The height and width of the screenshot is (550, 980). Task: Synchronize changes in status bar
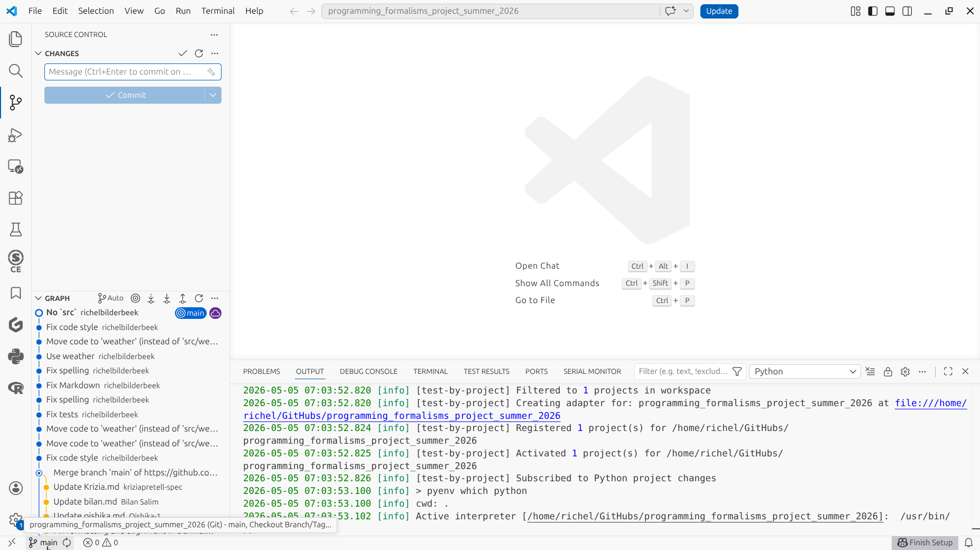pyautogui.click(x=67, y=543)
